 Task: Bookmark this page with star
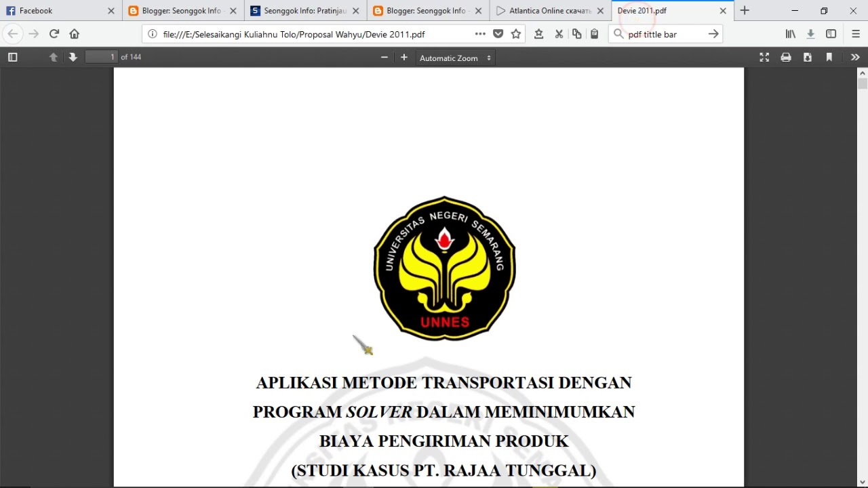point(516,34)
